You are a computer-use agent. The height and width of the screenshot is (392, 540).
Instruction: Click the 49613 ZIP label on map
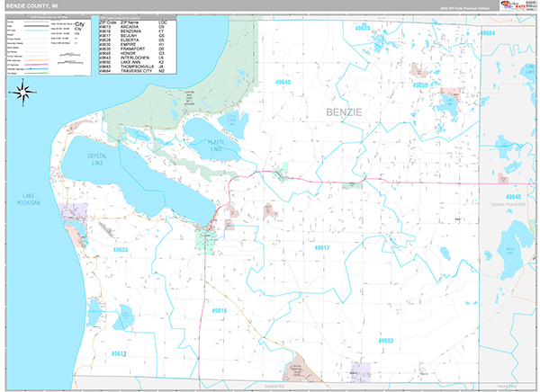(x=119, y=354)
